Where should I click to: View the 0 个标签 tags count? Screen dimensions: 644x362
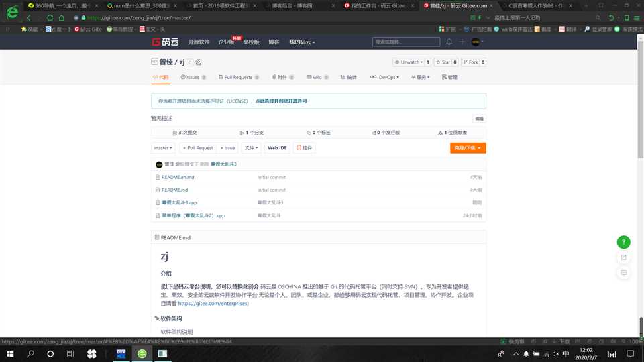point(318,133)
